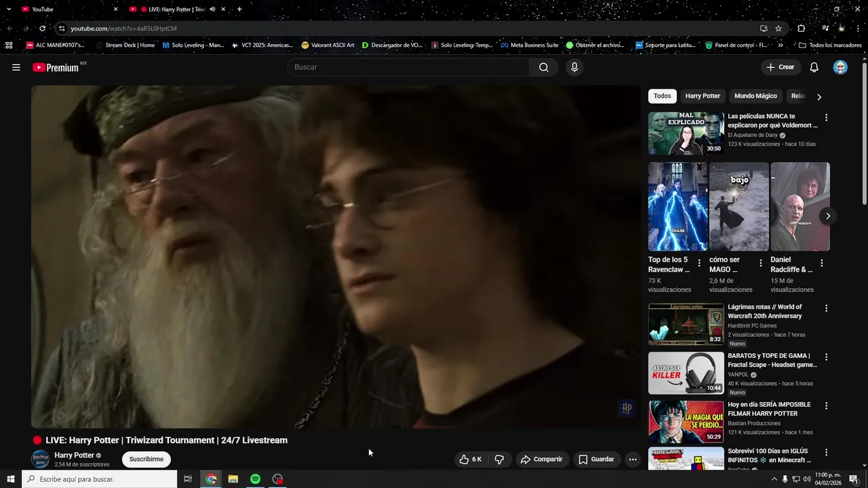Open the Meta Business Suite bookmark

pos(530,45)
